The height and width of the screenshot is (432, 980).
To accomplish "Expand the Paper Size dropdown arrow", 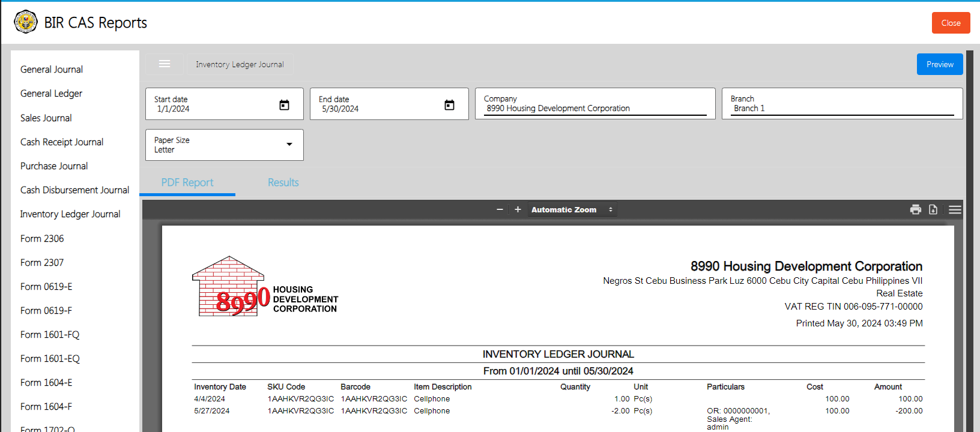I will pos(289,144).
